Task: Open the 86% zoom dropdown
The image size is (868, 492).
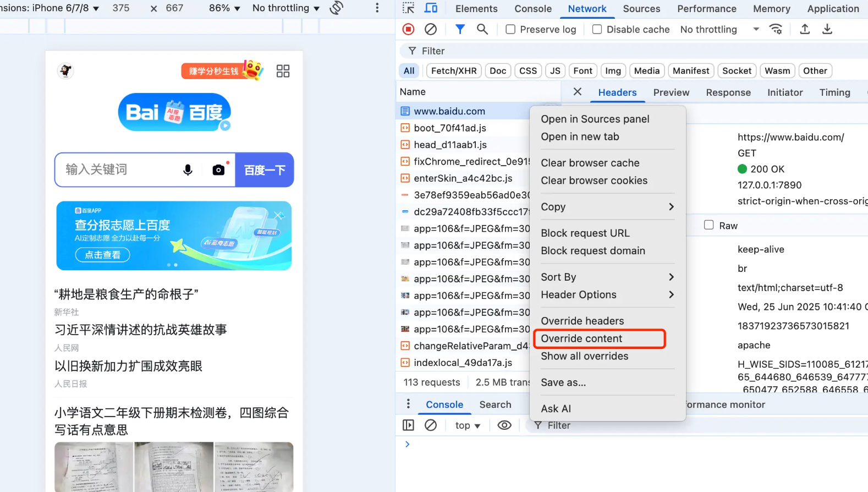Action: click(224, 8)
